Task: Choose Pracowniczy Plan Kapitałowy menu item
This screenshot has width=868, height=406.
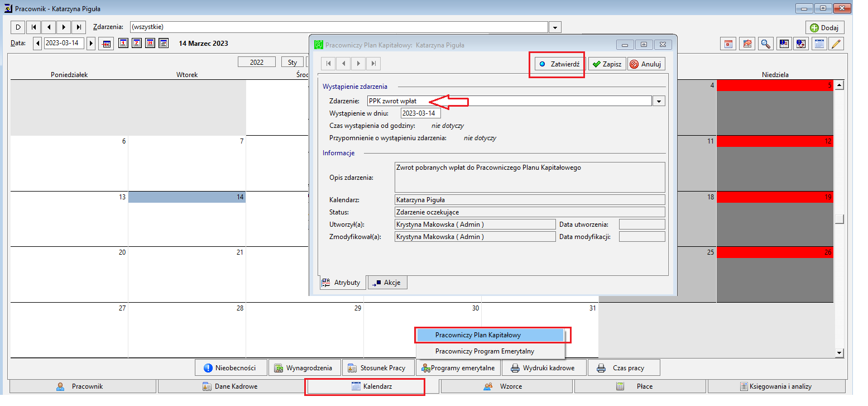Action: pos(490,335)
